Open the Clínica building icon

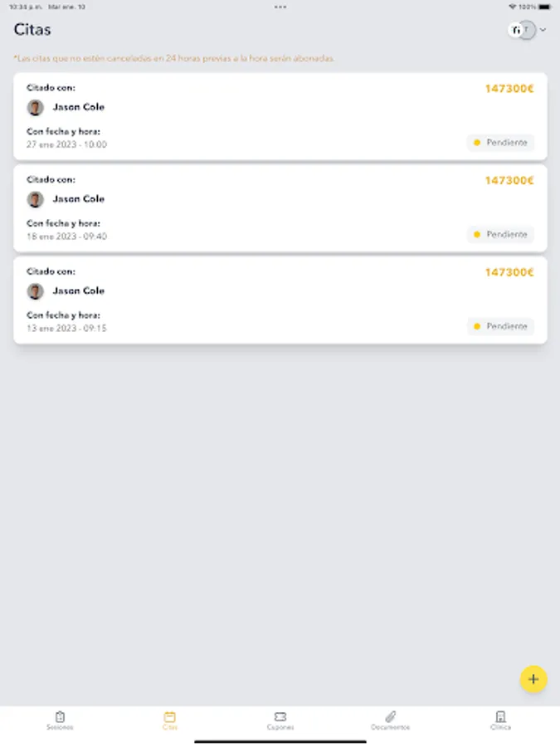500,716
